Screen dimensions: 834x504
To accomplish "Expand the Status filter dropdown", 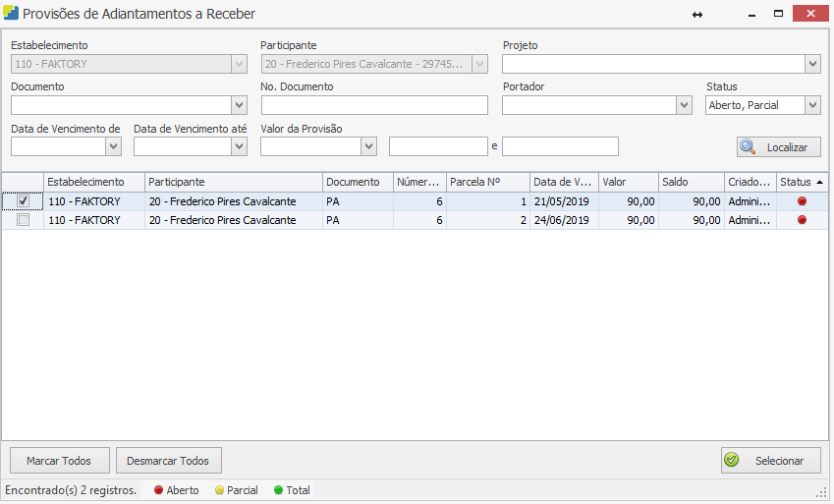I will 811,105.
